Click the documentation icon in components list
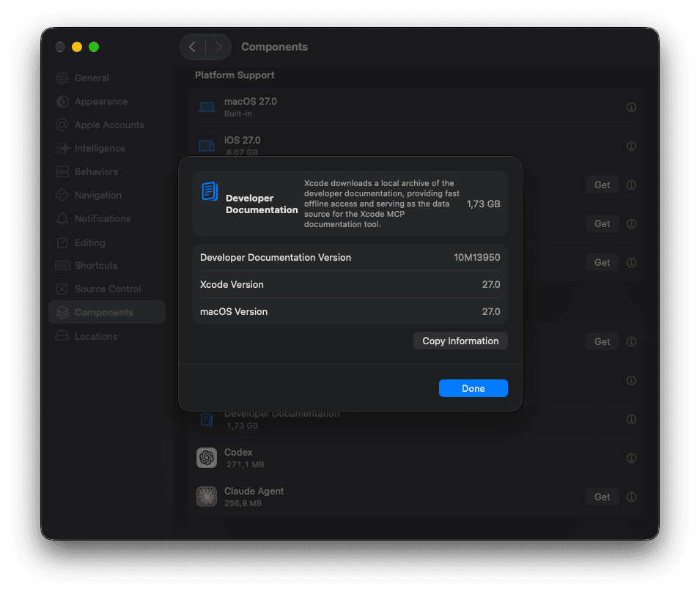 pyautogui.click(x=207, y=420)
